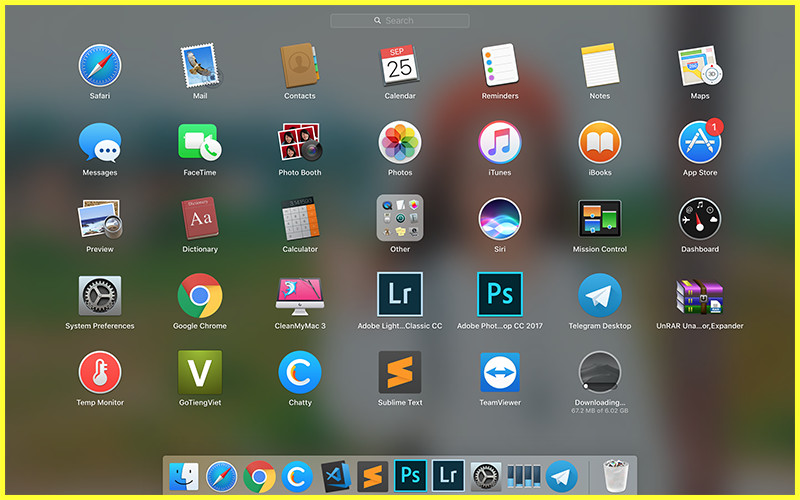The image size is (800, 500).
Task: Launch Adobe Photoshop CC 2017 in Launchpad grid
Action: (x=499, y=294)
